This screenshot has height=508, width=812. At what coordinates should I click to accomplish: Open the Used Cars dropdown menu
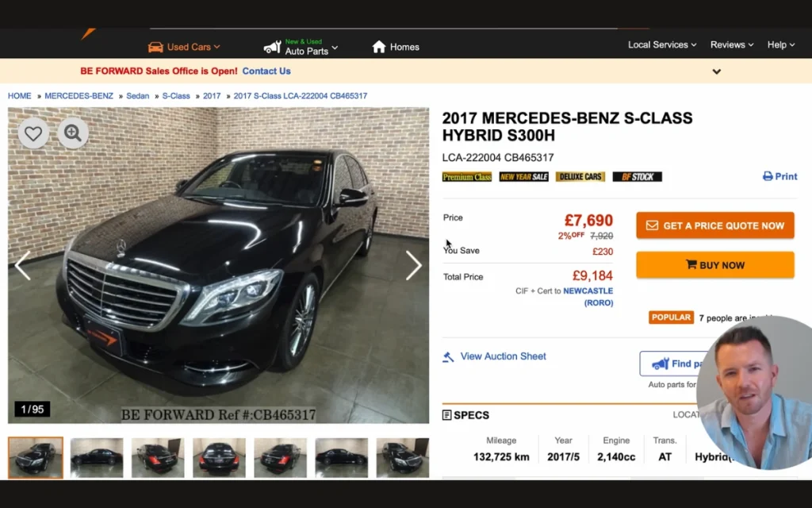184,47
